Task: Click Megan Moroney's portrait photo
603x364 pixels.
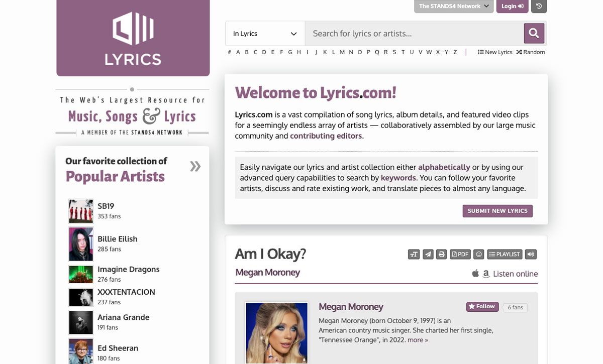Action: coord(276,333)
